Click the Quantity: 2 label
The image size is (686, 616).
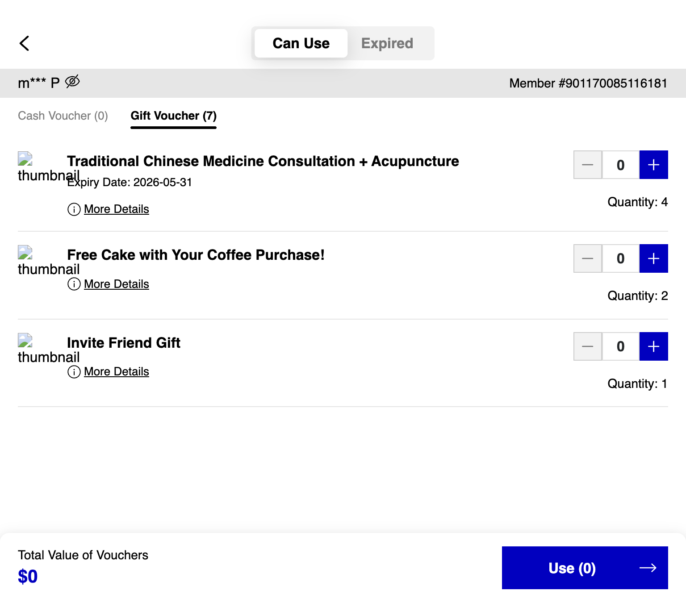tap(638, 296)
